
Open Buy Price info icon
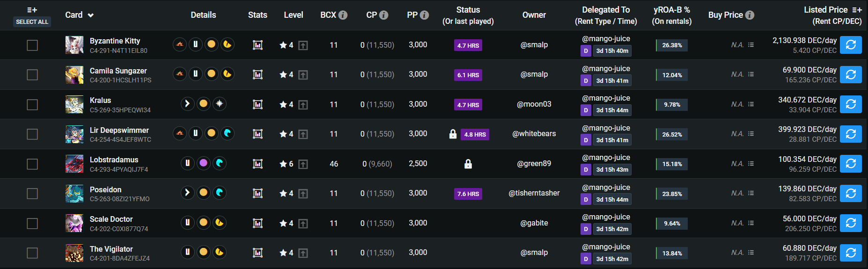[750, 15]
